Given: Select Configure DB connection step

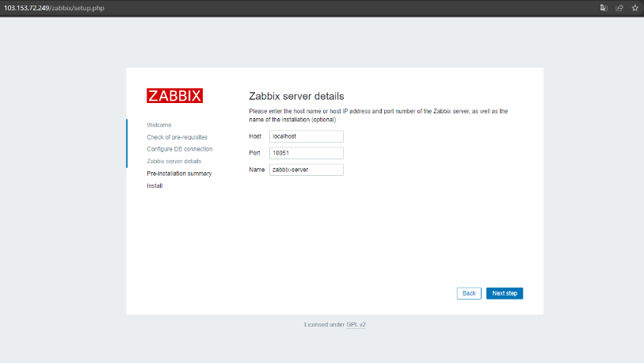Looking at the screenshot, I should coord(180,149).
